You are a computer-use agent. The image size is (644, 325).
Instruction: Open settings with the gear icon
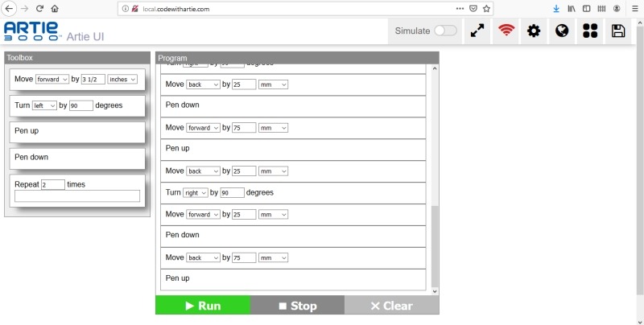534,31
